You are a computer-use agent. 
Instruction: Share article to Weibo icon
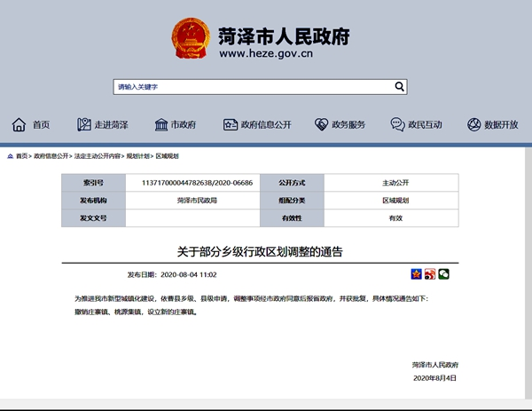click(430, 274)
